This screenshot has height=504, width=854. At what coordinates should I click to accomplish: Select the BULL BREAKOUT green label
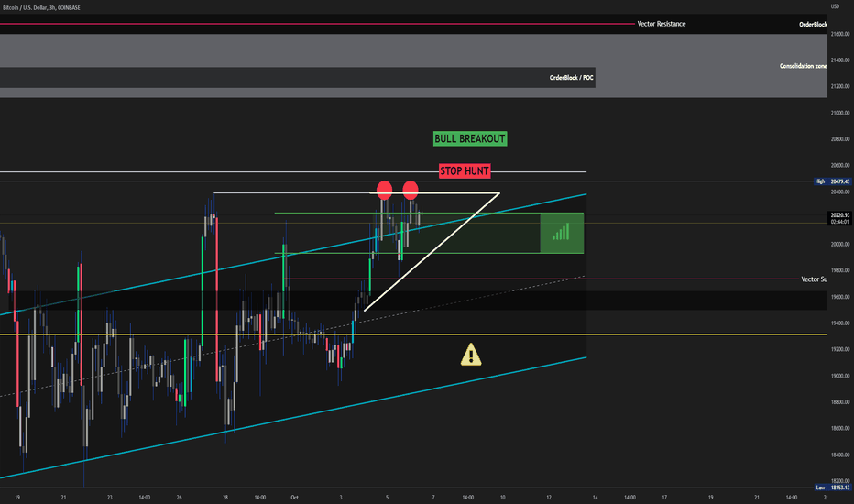470,139
